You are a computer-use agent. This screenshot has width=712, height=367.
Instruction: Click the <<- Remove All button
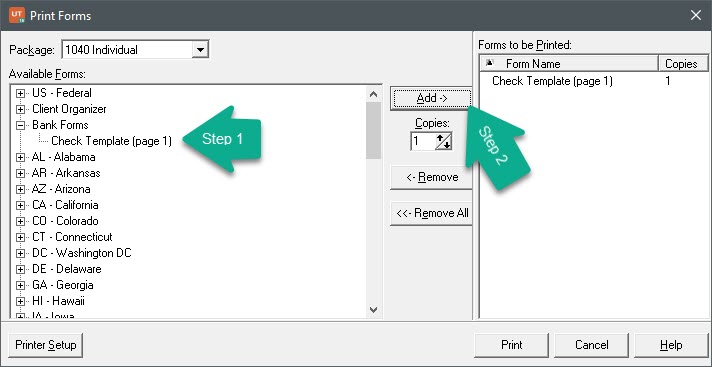pyautogui.click(x=432, y=213)
